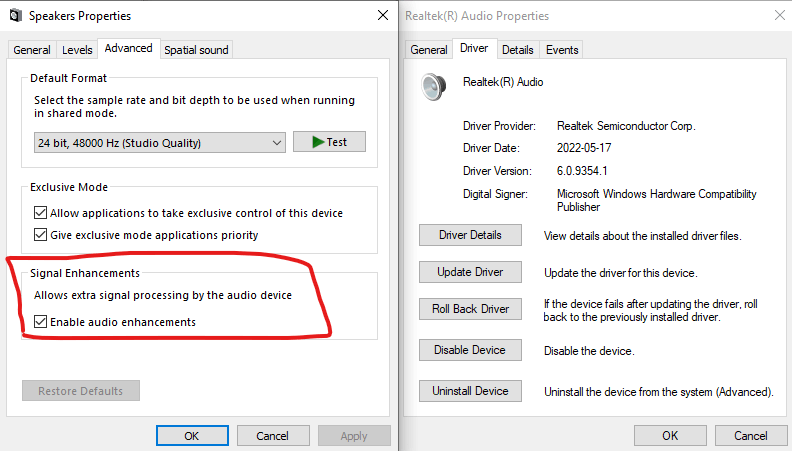The width and height of the screenshot is (792, 451).
Task: Cancel the Speakers Properties dialog
Action: [x=273, y=435]
